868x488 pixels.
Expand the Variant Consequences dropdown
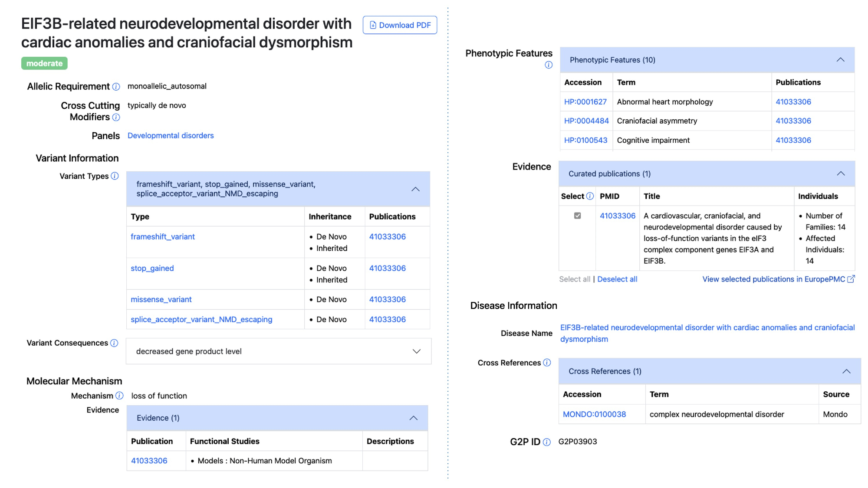(416, 351)
